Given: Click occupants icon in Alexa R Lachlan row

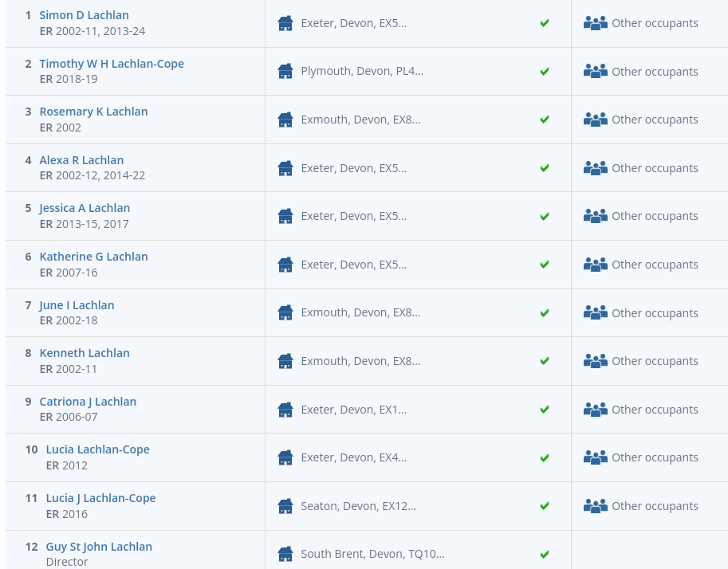Looking at the screenshot, I should point(595,168).
